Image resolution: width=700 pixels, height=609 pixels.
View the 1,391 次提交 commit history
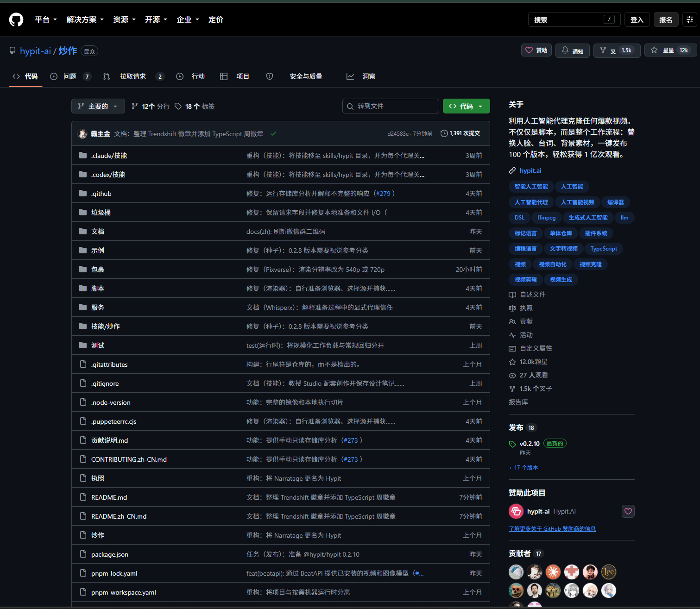tap(460, 133)
